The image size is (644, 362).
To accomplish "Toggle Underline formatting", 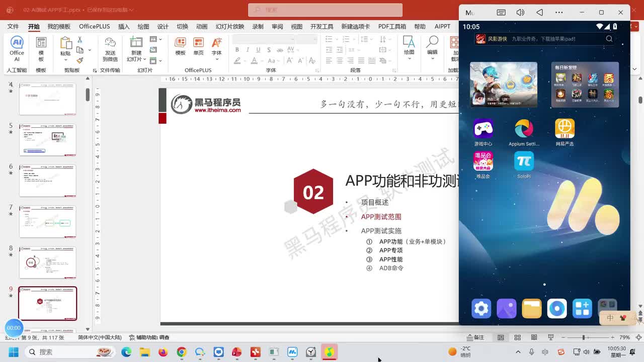I will 258,50.
